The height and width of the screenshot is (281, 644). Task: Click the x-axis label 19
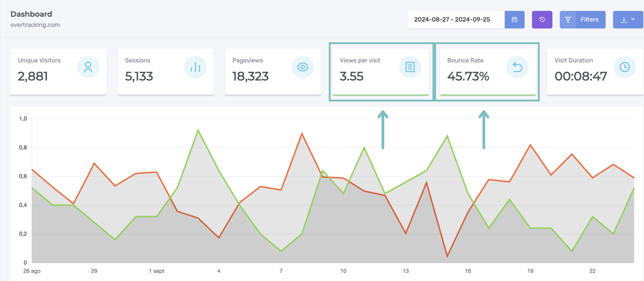coord(530,271)
